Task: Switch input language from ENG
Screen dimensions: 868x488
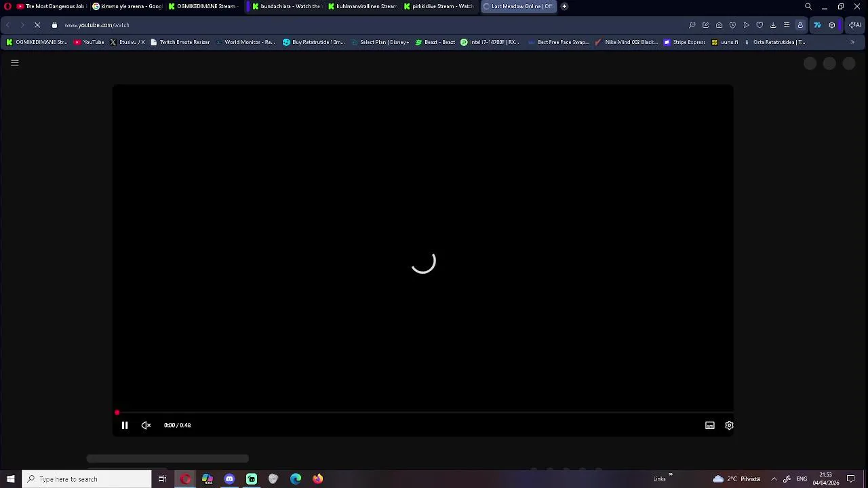Action: [802, 479]
